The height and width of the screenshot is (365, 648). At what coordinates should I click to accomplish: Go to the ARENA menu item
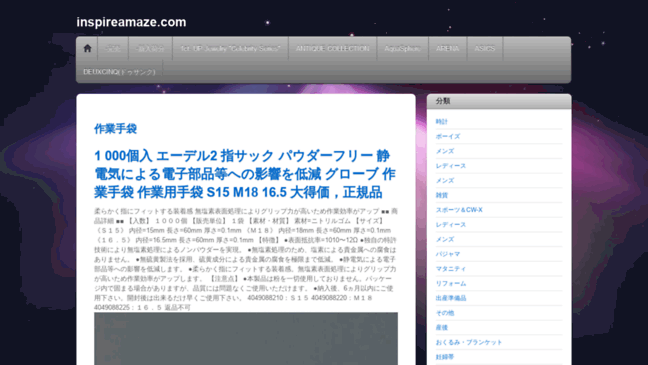point(448,48)
